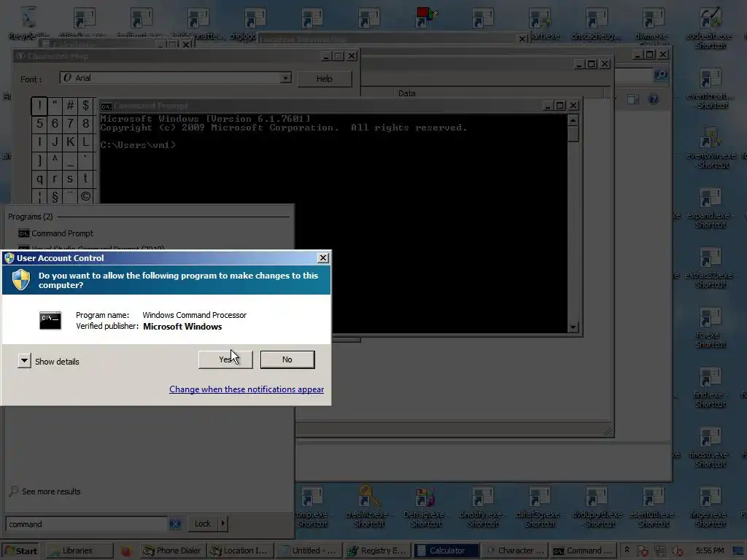Expand the shutdown options arrow beside Lock
The width and height of the screenshot is (747, 560).
coord(222,524)
